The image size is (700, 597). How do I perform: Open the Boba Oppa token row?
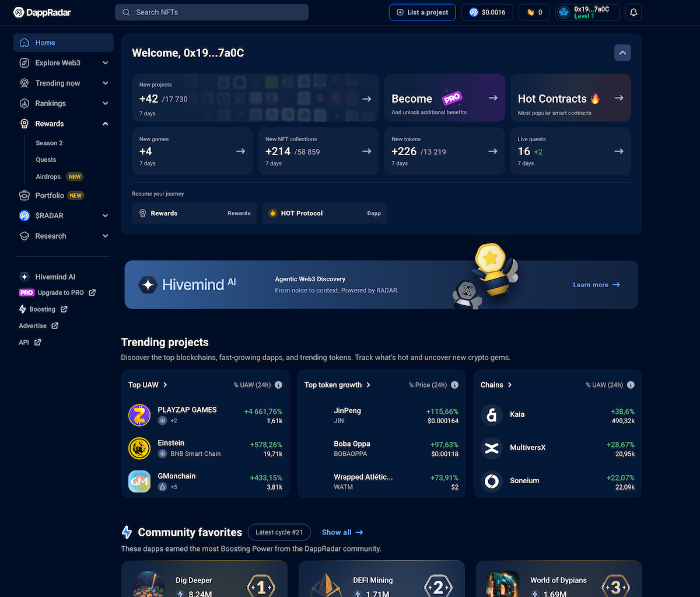[381, 448]
